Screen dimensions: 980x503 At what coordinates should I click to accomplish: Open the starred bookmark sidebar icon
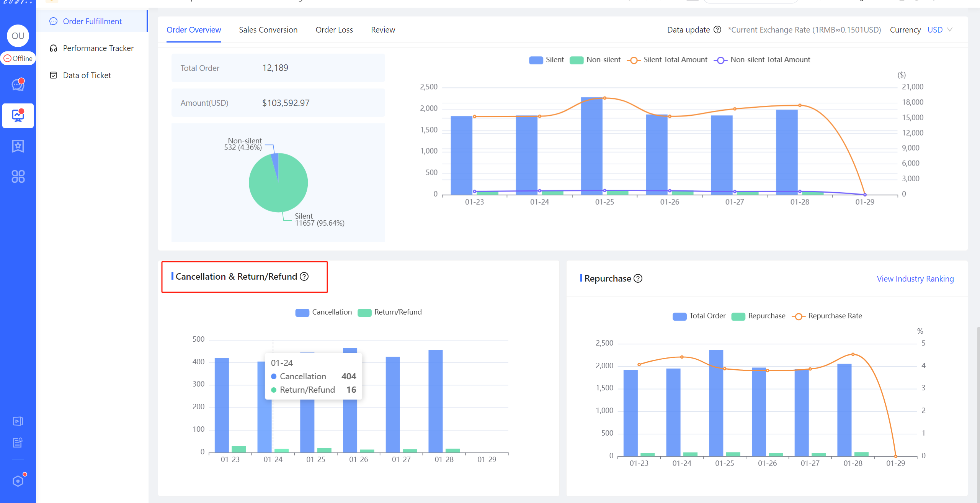(x=18, y=146)
